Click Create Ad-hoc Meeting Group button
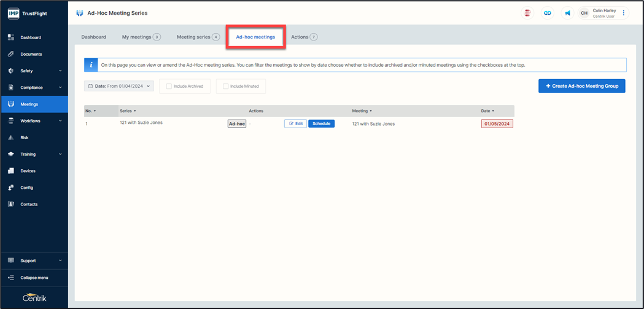The width and height of the screenshot is (644, 309). point(581,86)
